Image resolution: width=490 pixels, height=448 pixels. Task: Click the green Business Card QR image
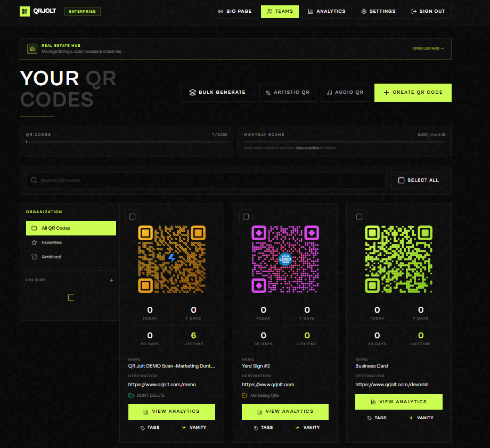(399, 259)
